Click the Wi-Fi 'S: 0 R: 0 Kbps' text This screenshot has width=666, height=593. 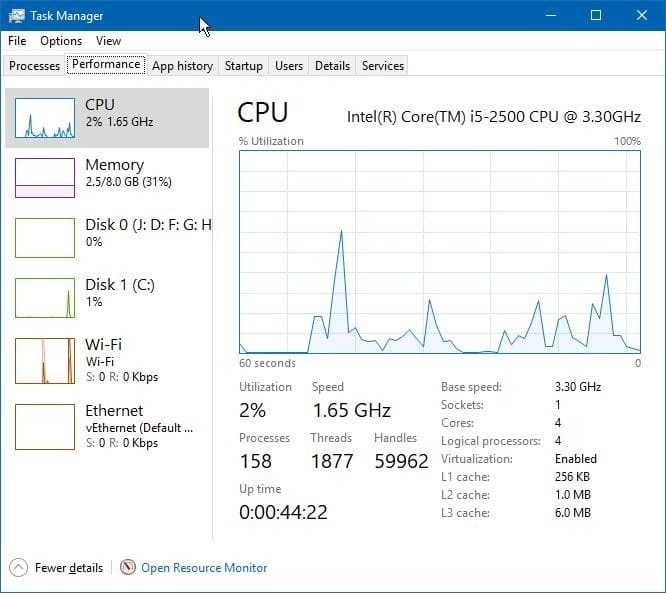(x=121, y=377)
